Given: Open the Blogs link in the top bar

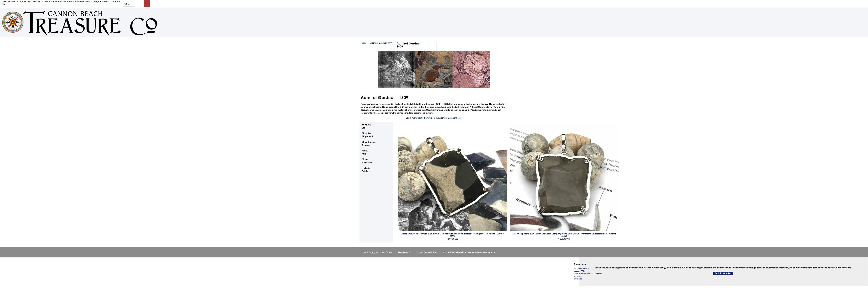Looking at the screenshot, I should point(96,1).
